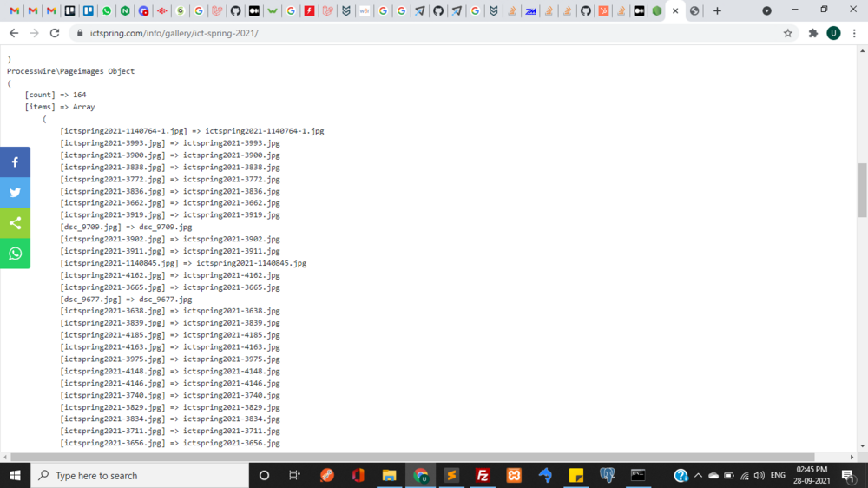The image size is (868, 488).
Task: Bookmark this page with star icon
Action: coord(788,33)
